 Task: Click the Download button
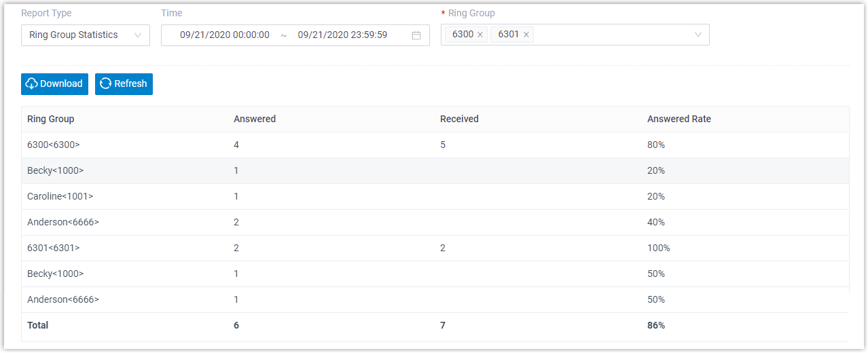coord(54,84)
